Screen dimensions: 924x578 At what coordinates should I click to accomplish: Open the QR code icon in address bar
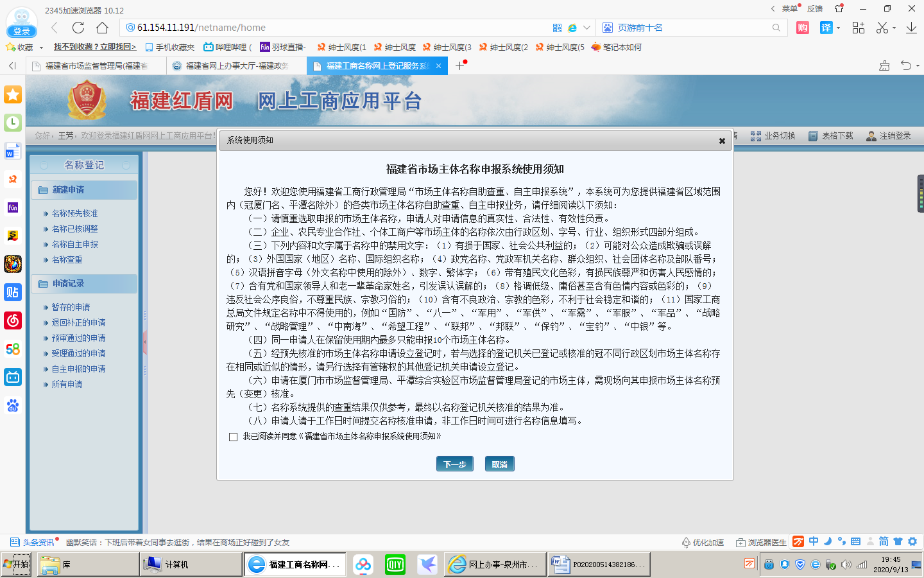coord(557,28)
